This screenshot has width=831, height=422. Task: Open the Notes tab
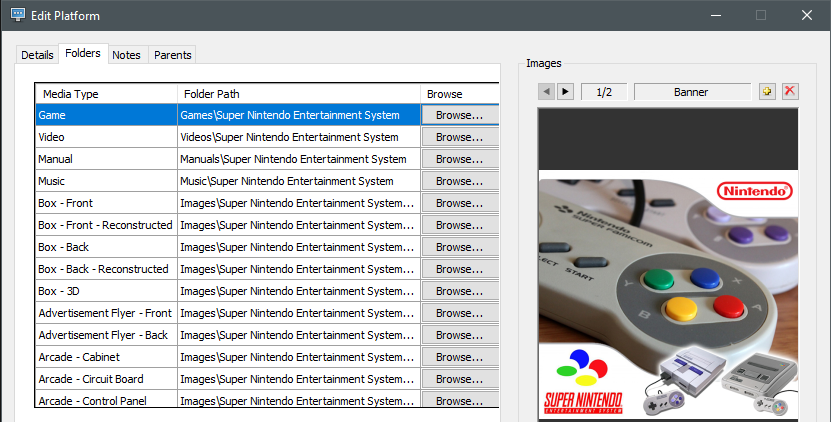[x=126, y=55]
